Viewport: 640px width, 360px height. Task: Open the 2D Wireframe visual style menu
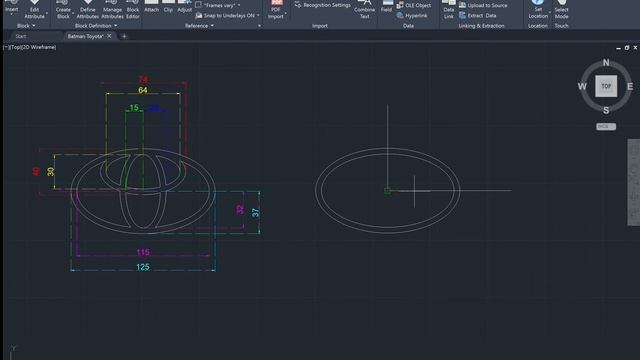click(x=39, y=47)
